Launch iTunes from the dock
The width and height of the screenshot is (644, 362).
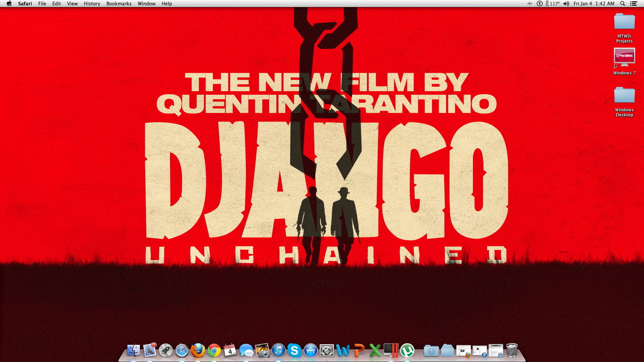click(278, 350)
